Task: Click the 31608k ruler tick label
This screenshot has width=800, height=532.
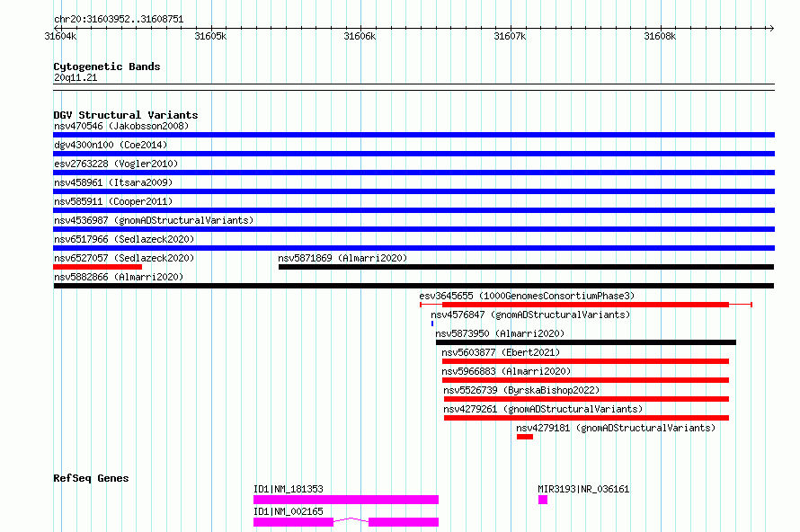Action: point(660,36)
